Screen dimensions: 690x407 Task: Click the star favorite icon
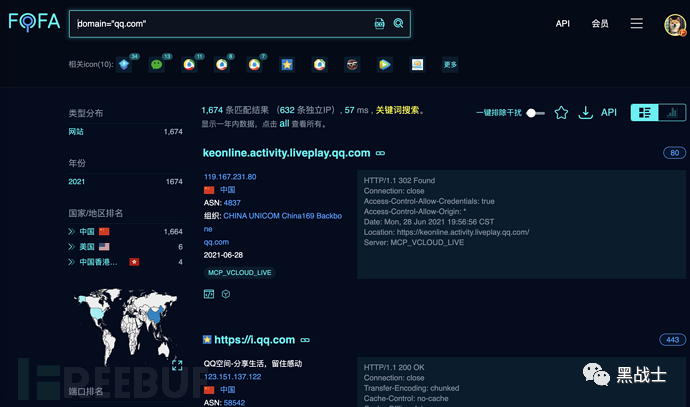561,113
